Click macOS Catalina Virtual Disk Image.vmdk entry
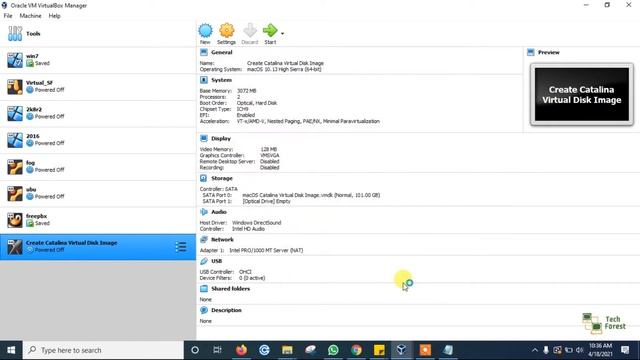 [311, 195]
